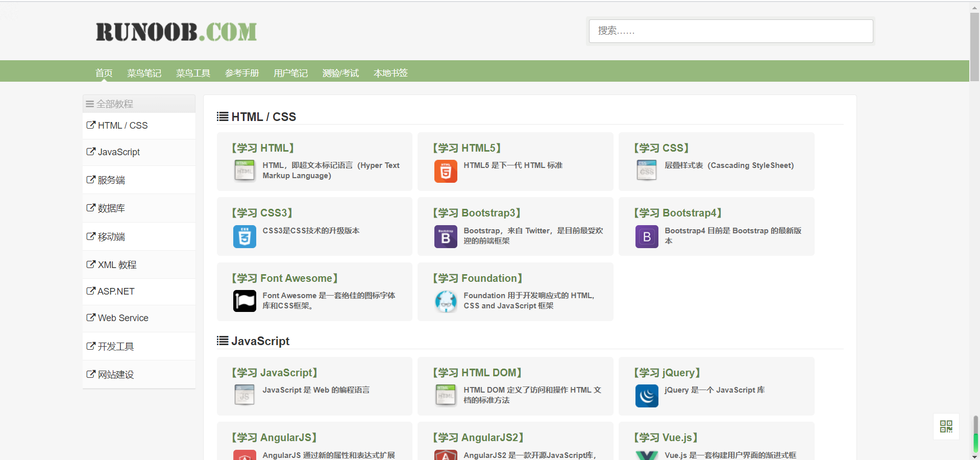The image size is (980, 460).
Task: Click list icon of HTML / CSS section heading
Action: coord(223,116)
